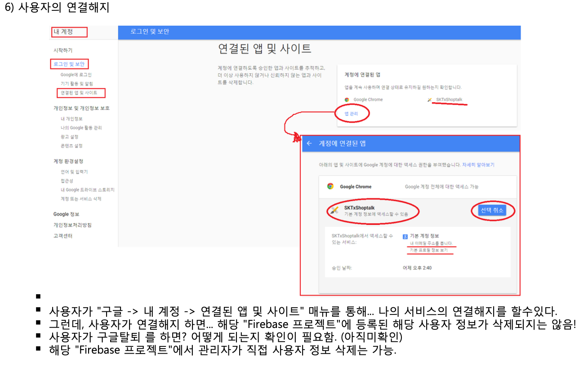Click the 자세히 알아보기 link
Image resolution: width=588 pixels, height=368 pixels.
tap(478, 165)
